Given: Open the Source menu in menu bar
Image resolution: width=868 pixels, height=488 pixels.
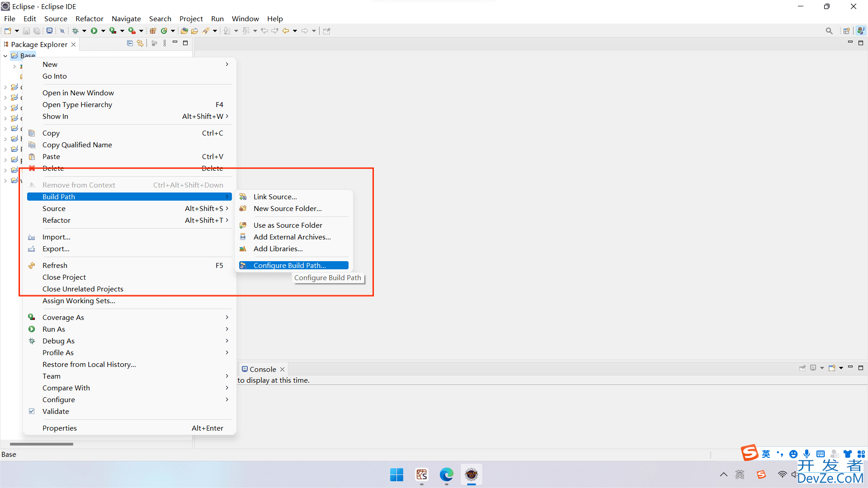Looking at the screenshot, I should coord(56,19).
